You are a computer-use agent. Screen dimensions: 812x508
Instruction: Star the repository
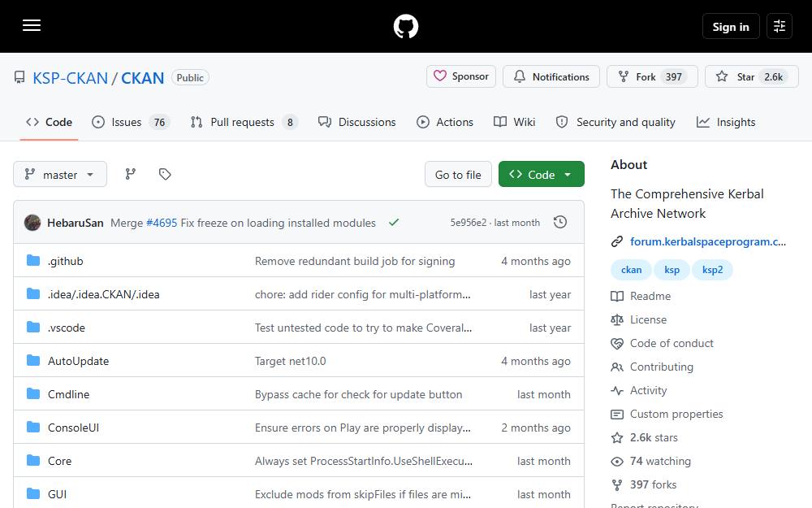[751, 76]
